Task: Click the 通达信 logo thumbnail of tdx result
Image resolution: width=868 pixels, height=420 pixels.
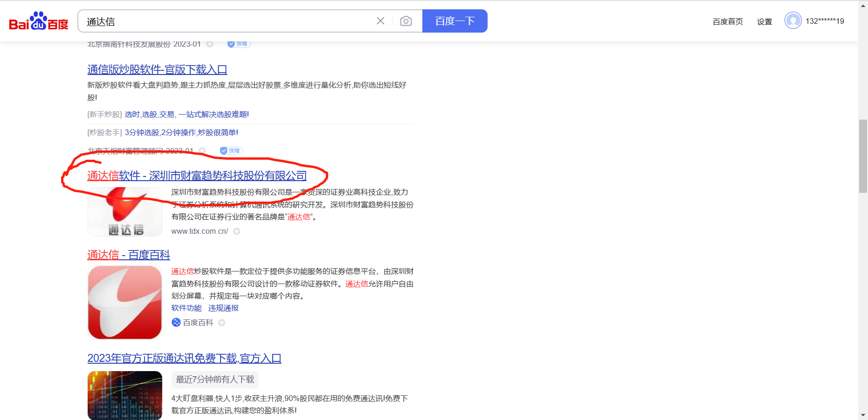Action: click(125, 212)
